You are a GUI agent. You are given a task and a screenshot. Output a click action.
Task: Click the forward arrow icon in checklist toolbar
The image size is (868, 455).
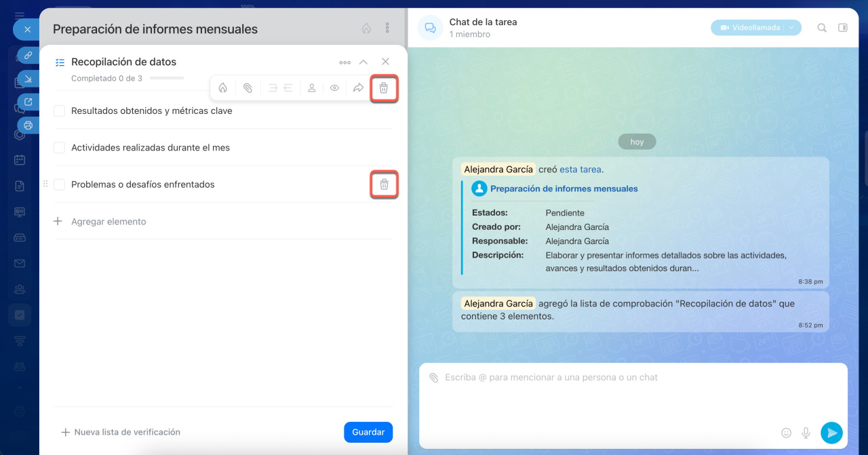click(358, 88)
